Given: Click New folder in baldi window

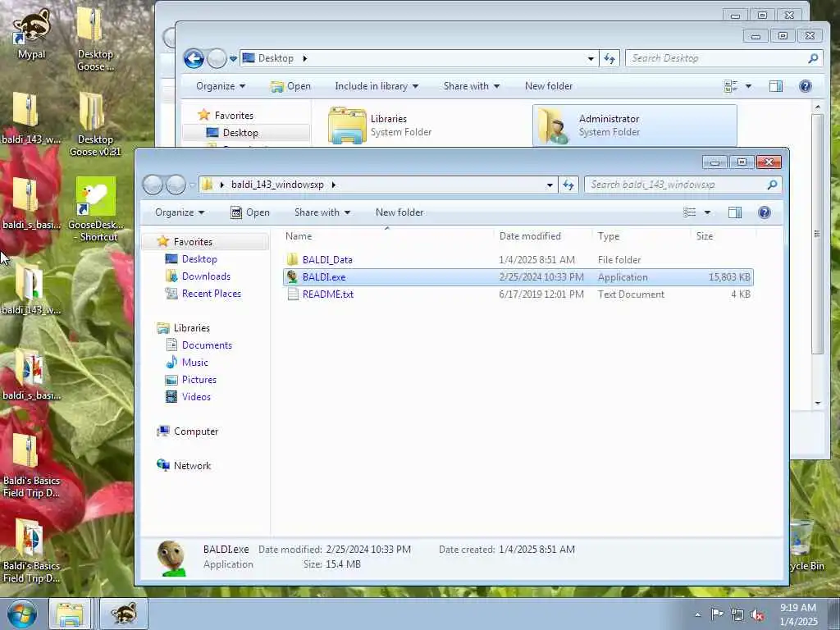Looking at the screenshot, I should [399, 212].
